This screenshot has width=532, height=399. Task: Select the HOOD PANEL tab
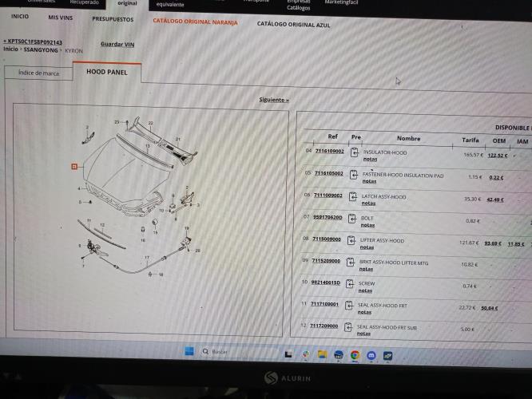[107, 72]
